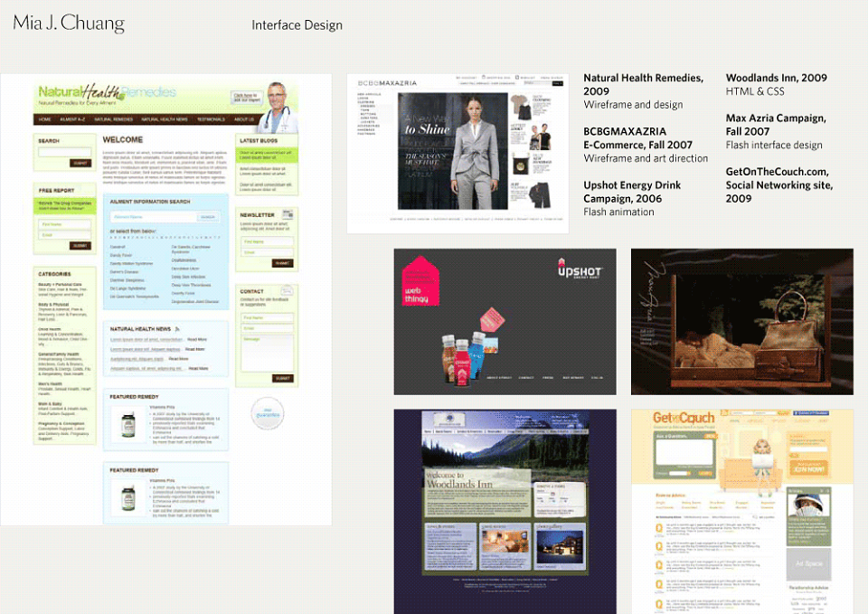The image size is (868, 614).
Task: Open the Woodlands Inn website thumbnail
Action: tap(505, 511)
